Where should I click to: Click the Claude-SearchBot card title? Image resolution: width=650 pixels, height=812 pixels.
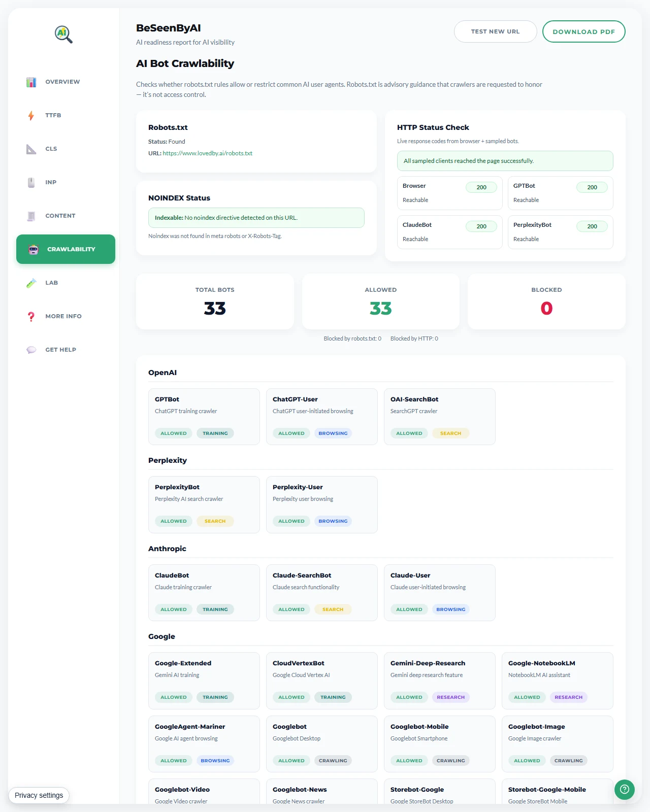coord(302,576)
